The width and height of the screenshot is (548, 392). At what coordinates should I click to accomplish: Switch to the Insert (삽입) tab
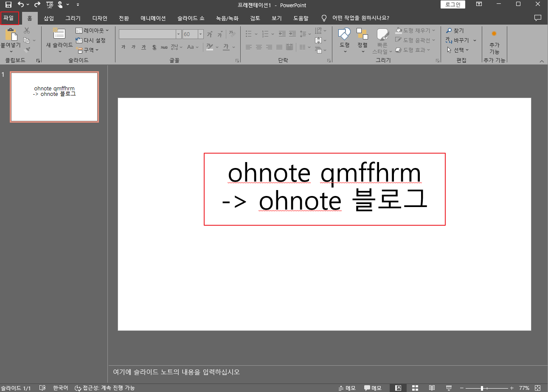(49, 18)
